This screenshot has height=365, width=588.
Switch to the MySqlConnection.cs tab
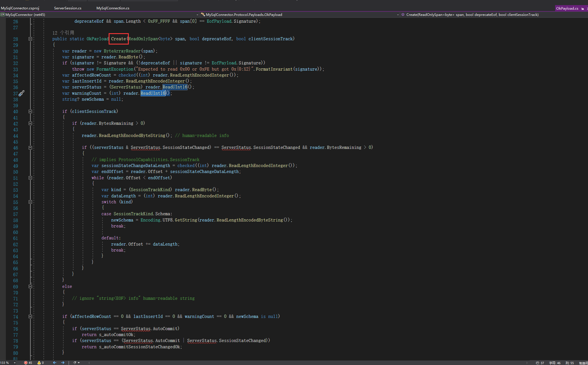click(112, 8)
